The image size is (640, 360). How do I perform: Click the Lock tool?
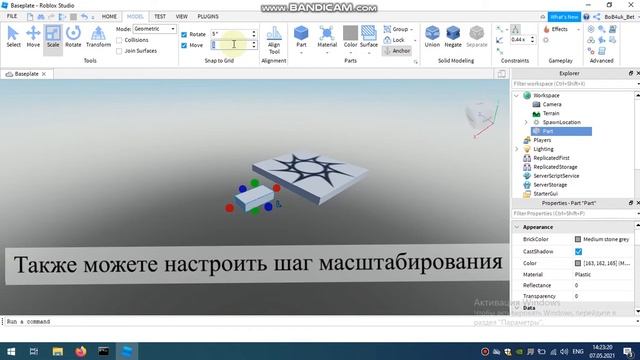pos(394,40)
